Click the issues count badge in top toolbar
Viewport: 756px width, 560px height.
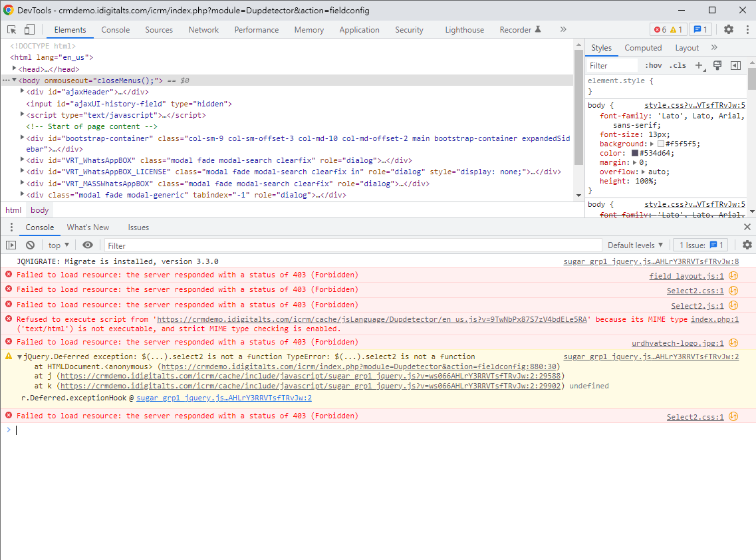point(701,29)
